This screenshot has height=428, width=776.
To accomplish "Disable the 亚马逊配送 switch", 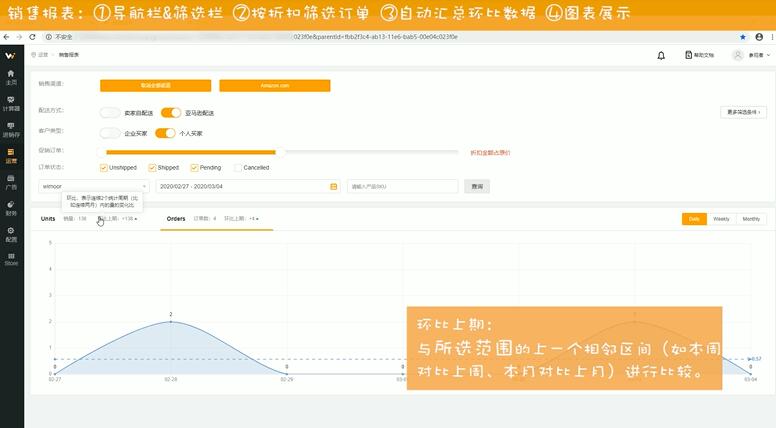I will click(x=171, y=113).
